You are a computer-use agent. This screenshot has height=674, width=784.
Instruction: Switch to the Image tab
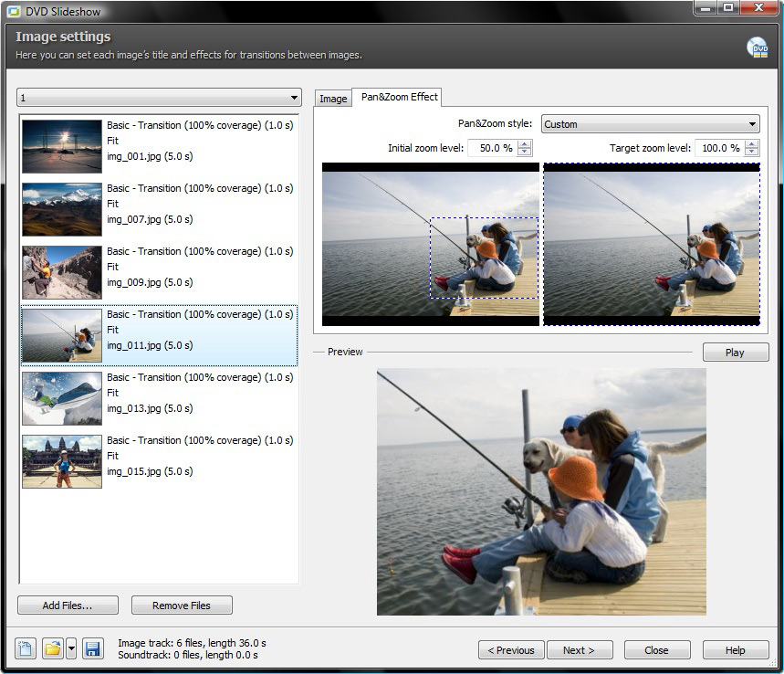pos(332,99)
